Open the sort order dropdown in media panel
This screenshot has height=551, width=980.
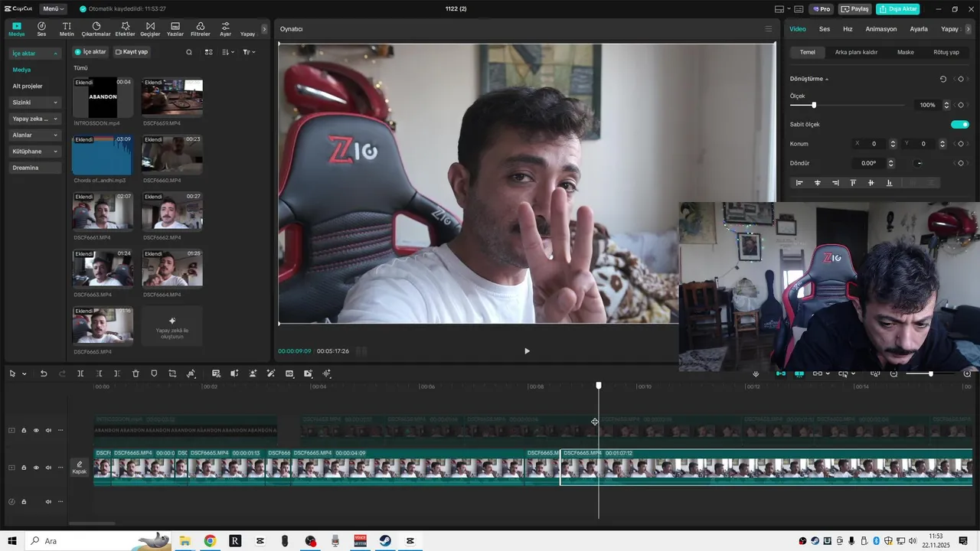227,52
